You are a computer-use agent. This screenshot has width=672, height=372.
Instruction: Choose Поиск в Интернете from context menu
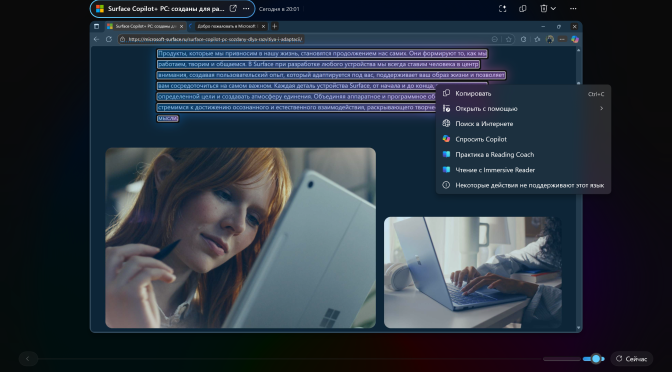pos(523,124)
